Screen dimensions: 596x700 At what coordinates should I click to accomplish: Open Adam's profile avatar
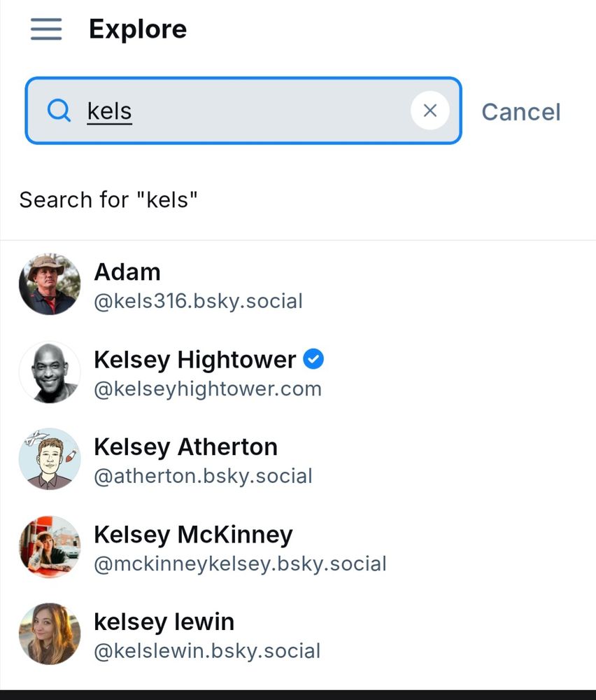(50, 284)
